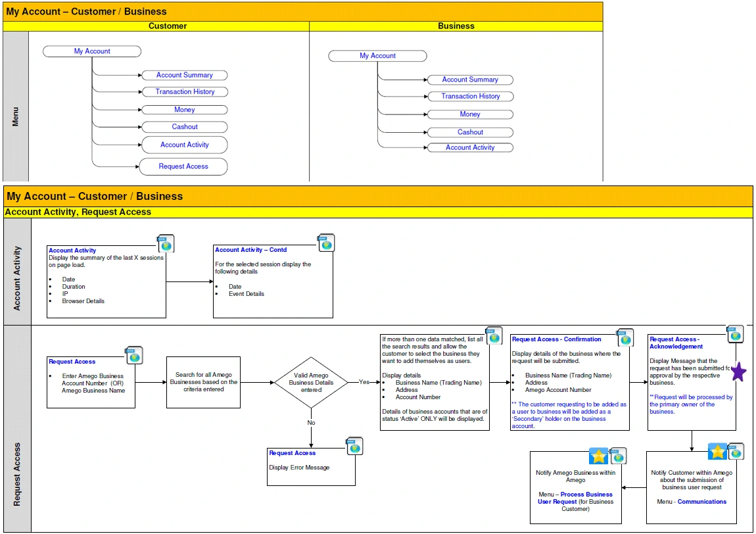Click the Yes label on decision branch

tap(364, 382)
